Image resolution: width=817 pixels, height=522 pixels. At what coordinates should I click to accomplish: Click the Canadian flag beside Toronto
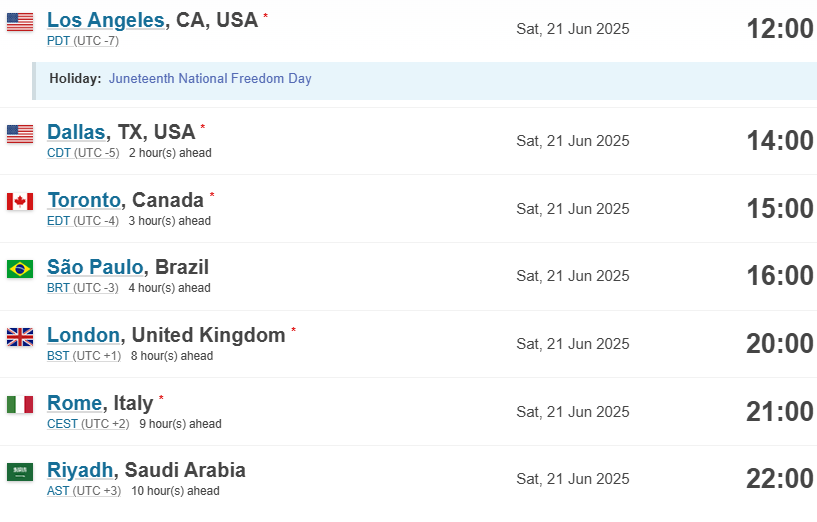[20, 202]
